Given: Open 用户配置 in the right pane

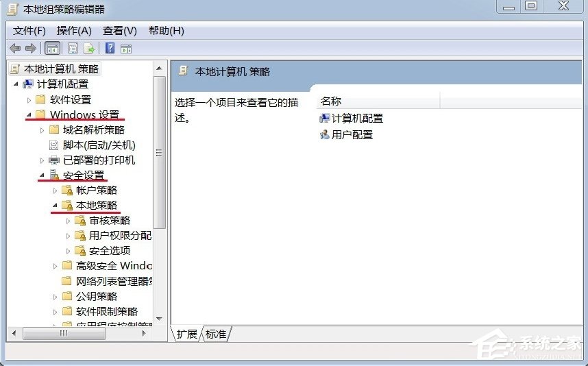Looking at the screenshot, I should coord(352,134).
